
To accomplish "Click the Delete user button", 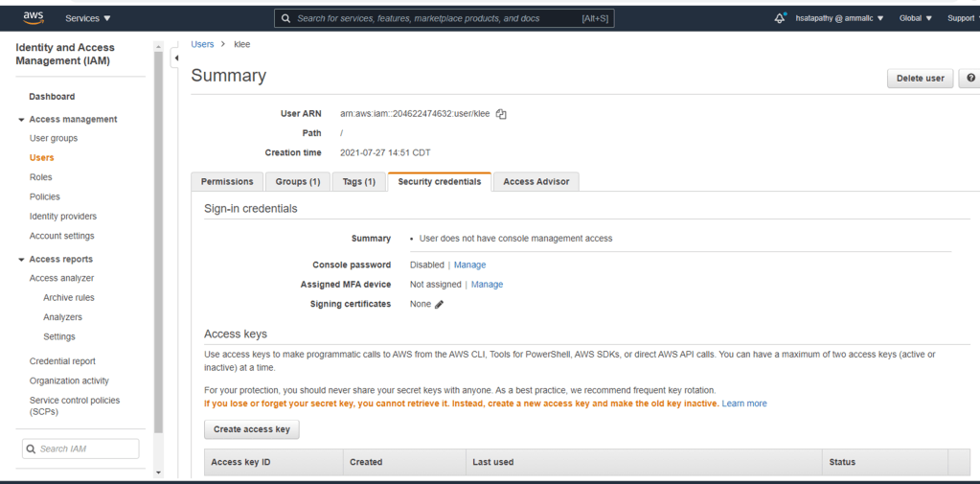I will tap(920, 79).
